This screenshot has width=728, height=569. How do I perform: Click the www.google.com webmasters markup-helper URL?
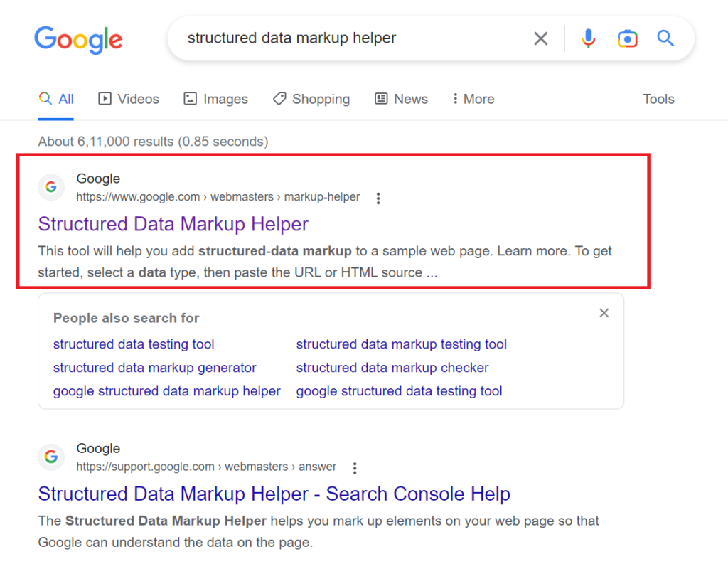(218, 197)
